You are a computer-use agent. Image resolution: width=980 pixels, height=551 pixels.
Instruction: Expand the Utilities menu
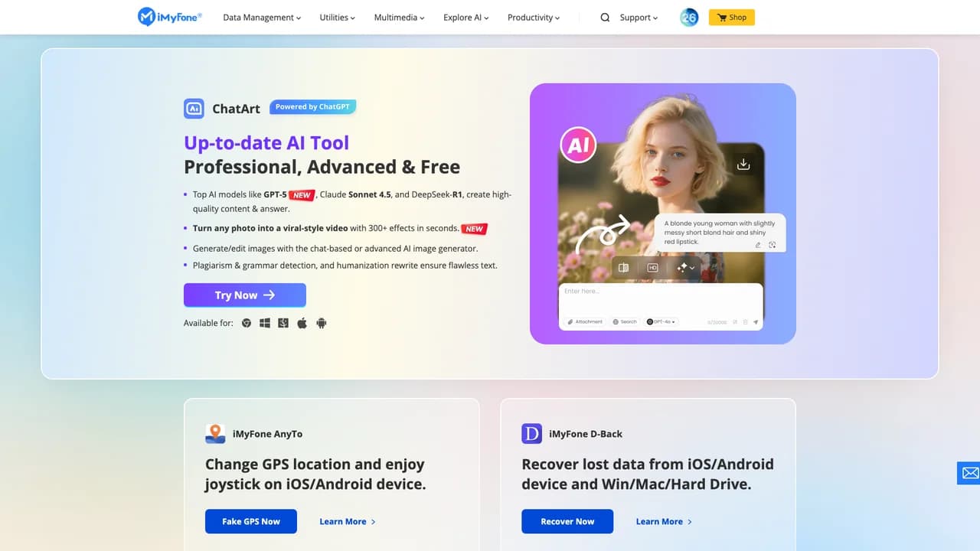click(x=338, y=18)
